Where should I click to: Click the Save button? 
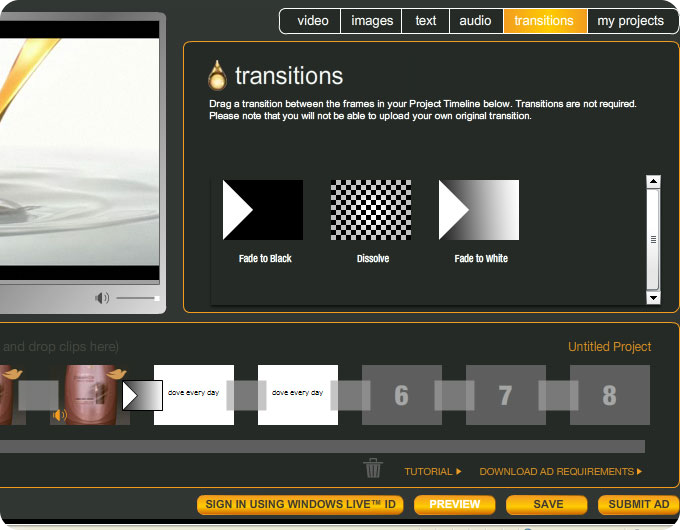(x=547, y=505)
